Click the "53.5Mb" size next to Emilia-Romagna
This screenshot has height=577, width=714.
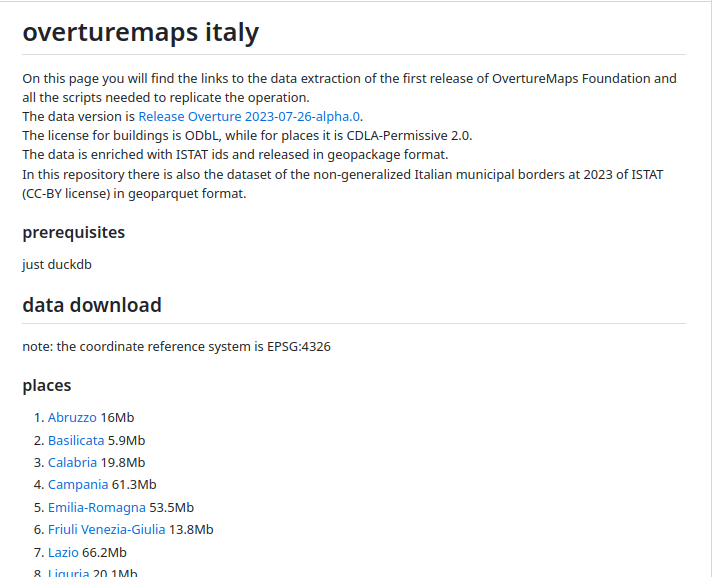(172, 507)
